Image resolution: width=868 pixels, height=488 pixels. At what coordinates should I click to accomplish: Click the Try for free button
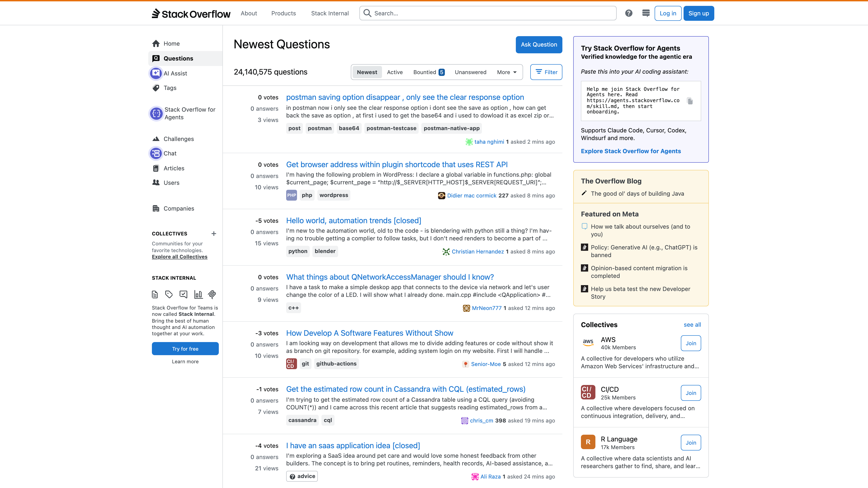pyautogui.click(x=185, y=349)
